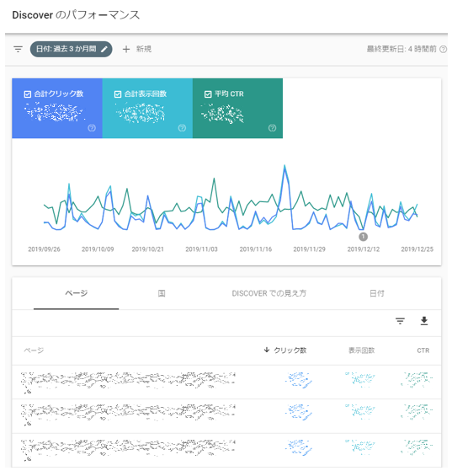Viewport: 452px width, 476px height.
Task: Edit date filter via pencil icon
Action: point(104,49)
